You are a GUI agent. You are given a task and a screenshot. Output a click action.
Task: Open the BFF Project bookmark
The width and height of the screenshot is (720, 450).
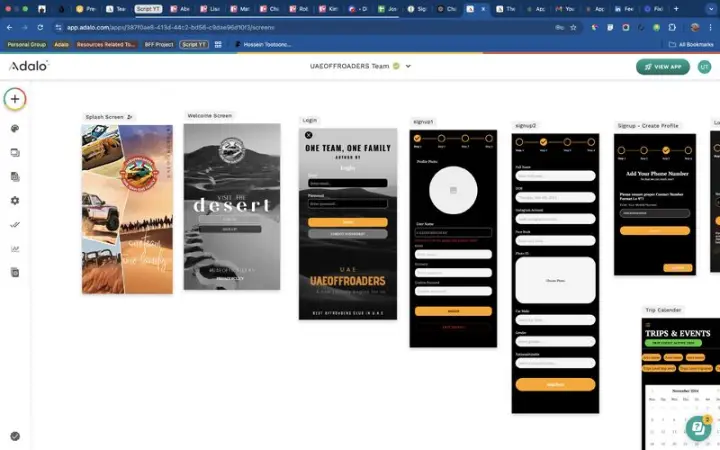click(x=159, y=45)
